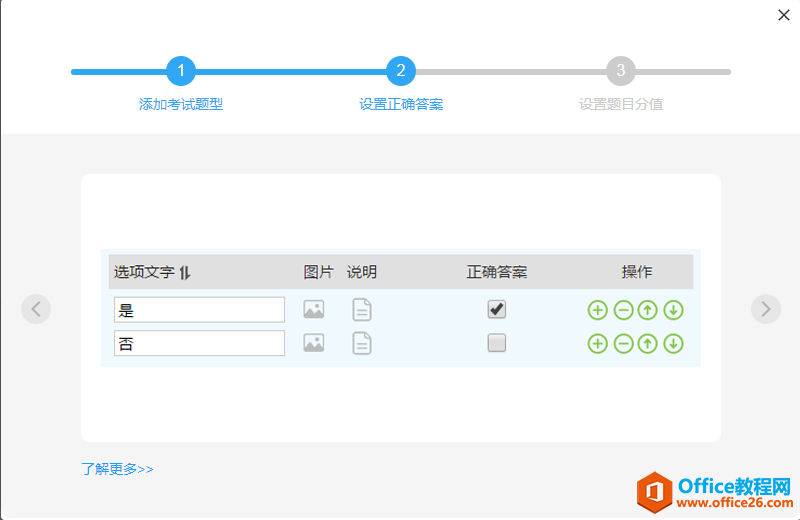The width and height of the screenshot is (800, 520).
Task: Open the 了解更多>> link
Action: click(x=117, y=468)
